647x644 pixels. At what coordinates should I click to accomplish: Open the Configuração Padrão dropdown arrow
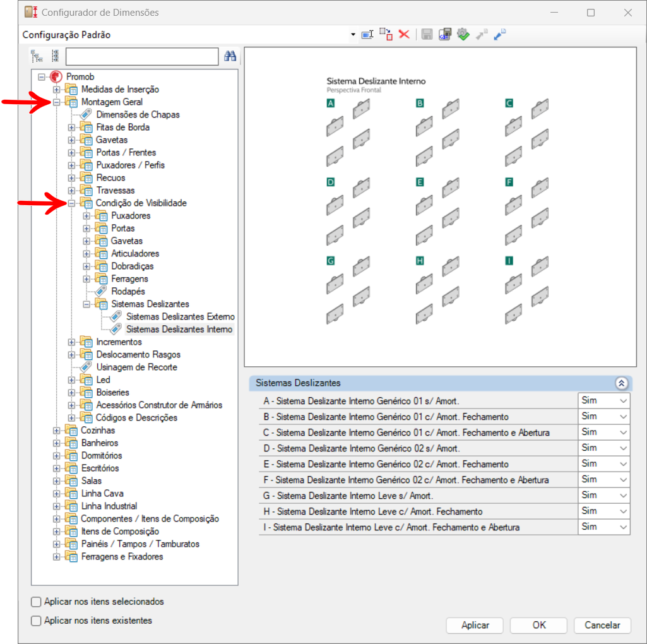click(x=353, y=35)
